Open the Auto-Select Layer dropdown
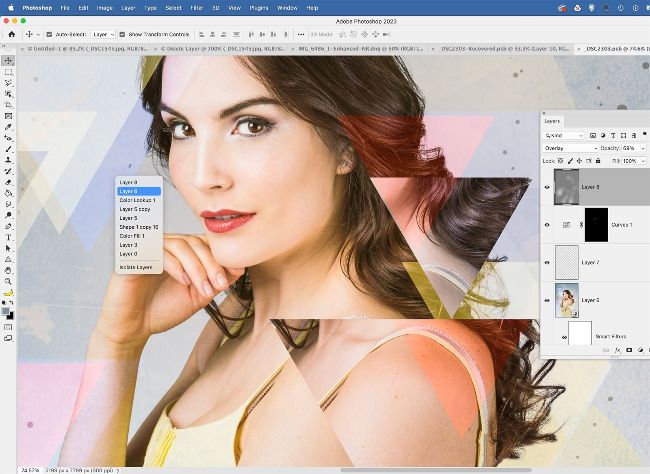Image resolution: width=650 pixels, height=474 pixels. pos(102,33)
